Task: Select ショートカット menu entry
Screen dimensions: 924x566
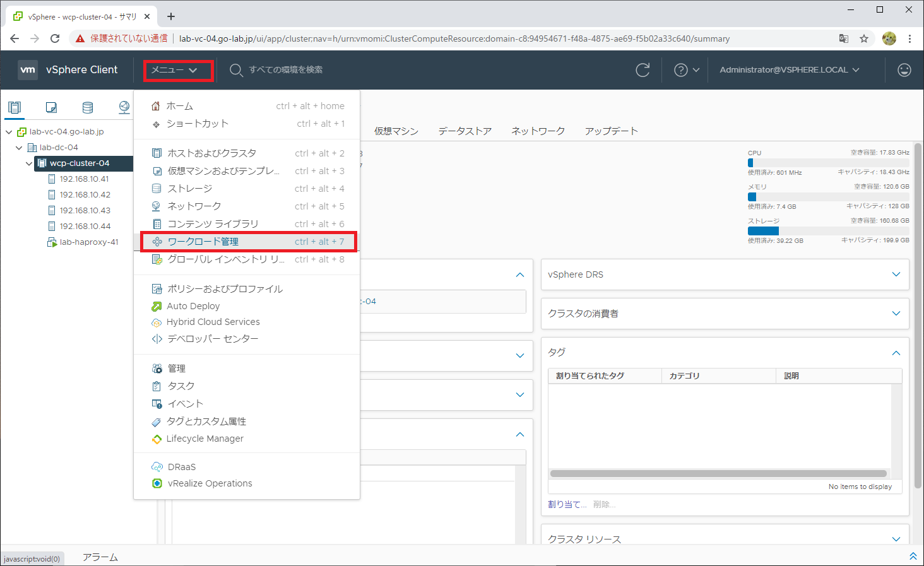Action: pyautogui.click(x=247, y=124)
